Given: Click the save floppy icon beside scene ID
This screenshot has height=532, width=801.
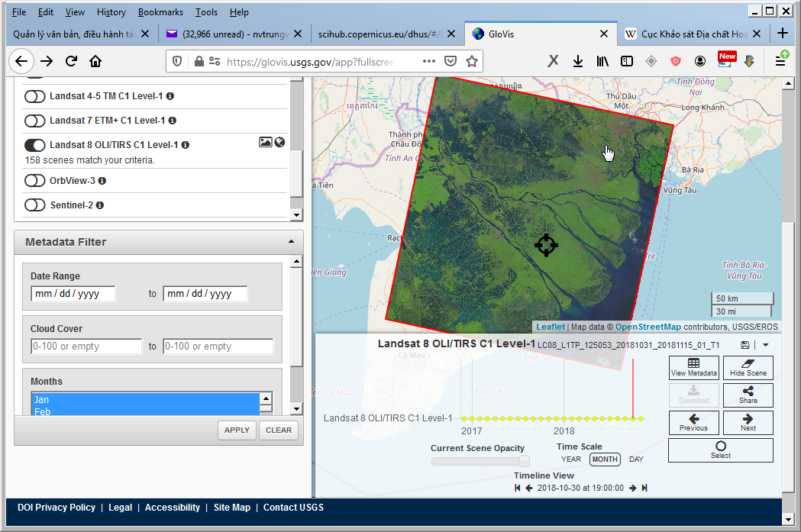Looking at the screenshot, I should (x=745, y=345).
